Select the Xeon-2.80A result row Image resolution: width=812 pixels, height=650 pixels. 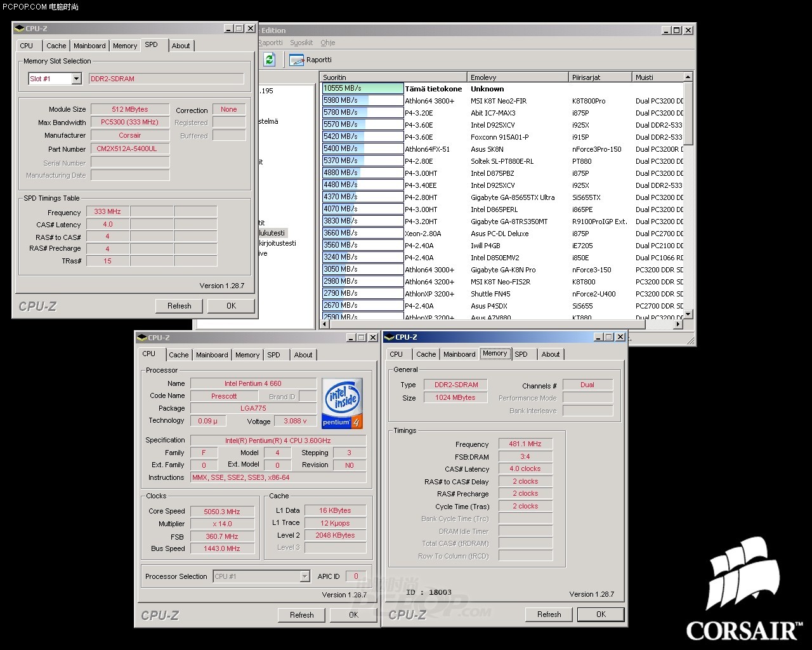point(502,234)
